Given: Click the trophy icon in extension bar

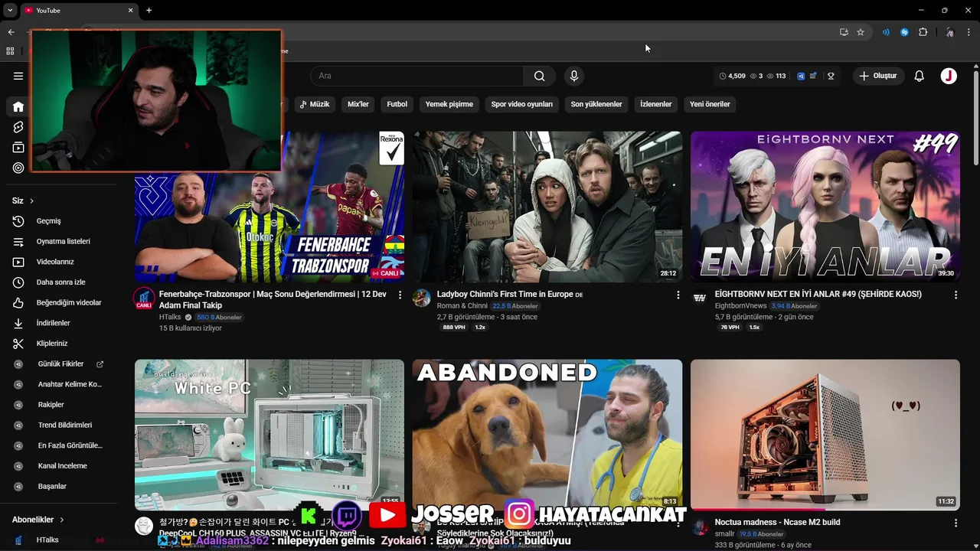Looking at the screenshot, I should tap(831, 76).
